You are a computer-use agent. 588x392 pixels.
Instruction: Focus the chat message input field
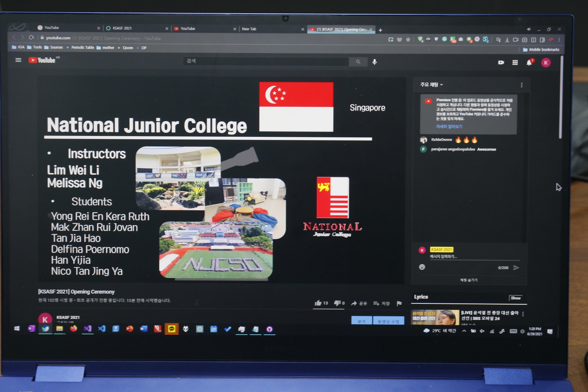[475, 257]
